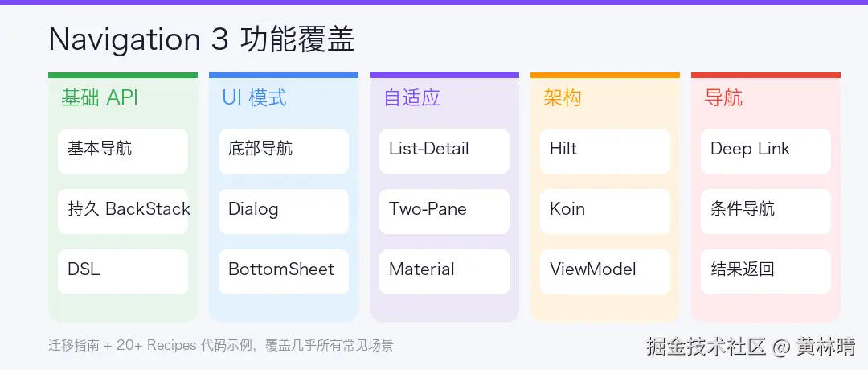
Task: Click the List-Detail card
Action: pyautogui.click(x=444, y=150)
